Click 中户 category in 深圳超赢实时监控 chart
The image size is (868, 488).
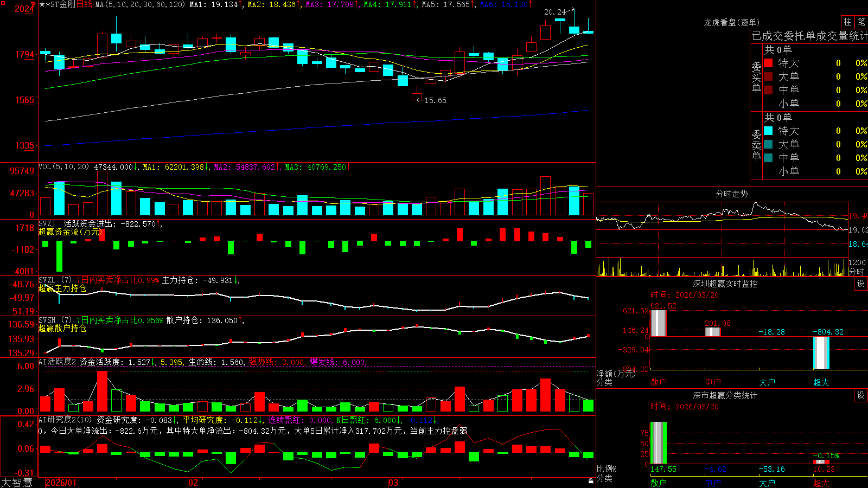[x=713, y=382]
